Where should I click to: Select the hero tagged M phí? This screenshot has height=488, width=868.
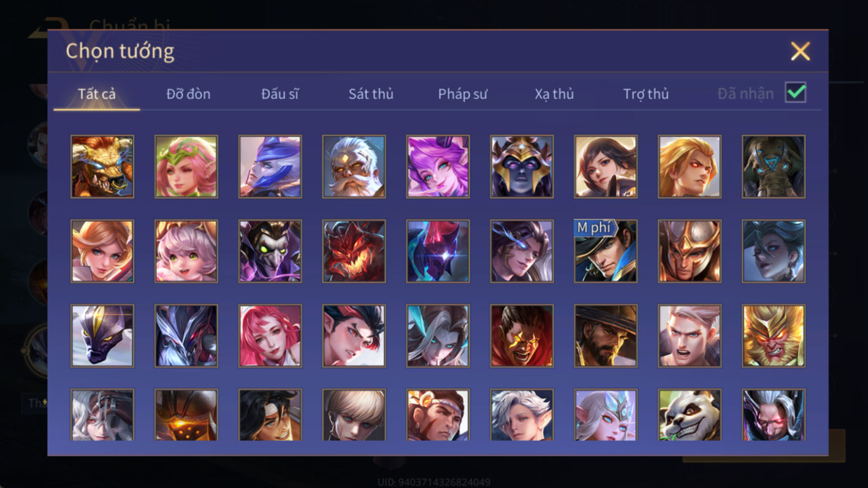click(x=606, y=251)
